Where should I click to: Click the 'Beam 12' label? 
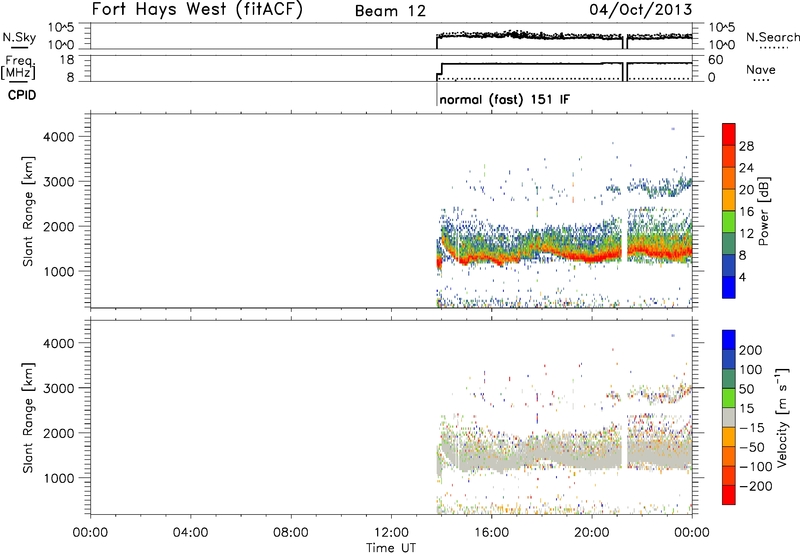(390, 11)
